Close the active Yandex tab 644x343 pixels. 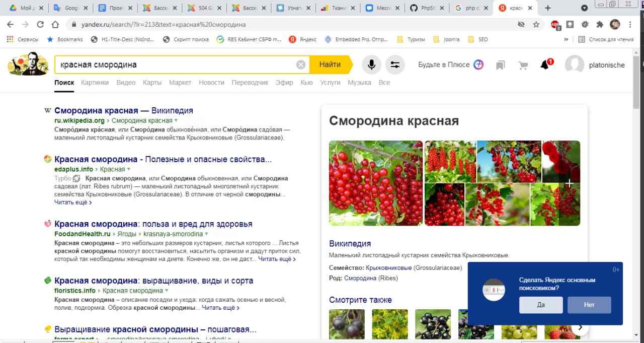point(530,8)
